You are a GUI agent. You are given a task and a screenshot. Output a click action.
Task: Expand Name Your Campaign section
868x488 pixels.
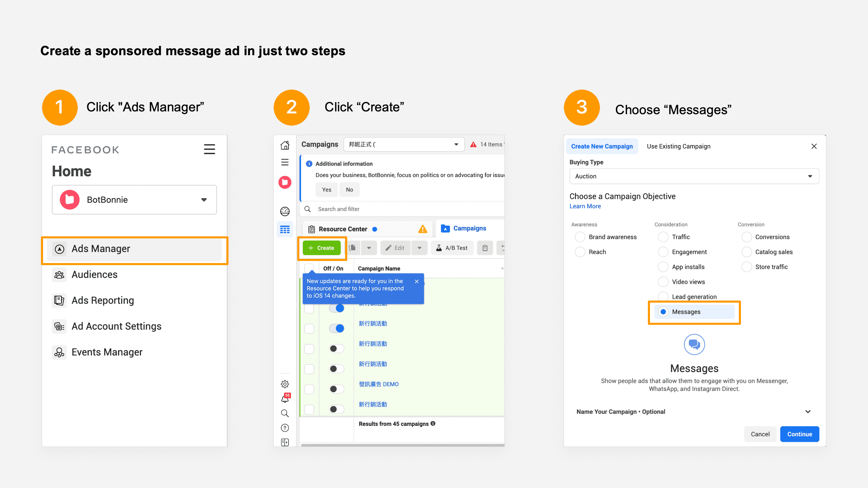coord(808,412)
